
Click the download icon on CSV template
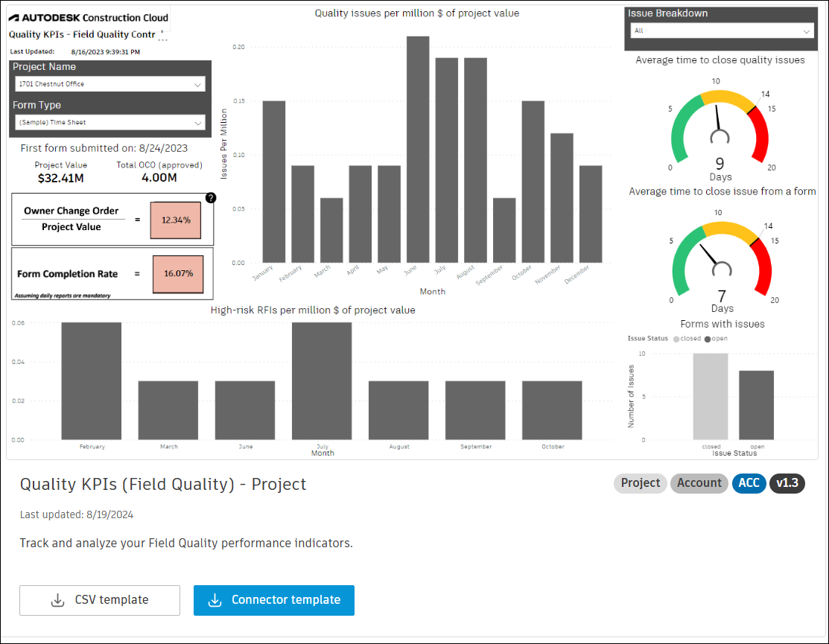(57, 600)
